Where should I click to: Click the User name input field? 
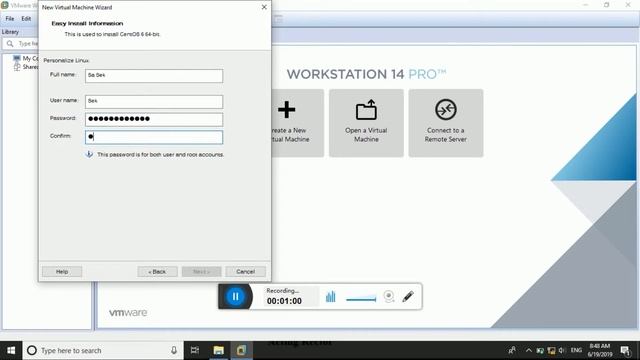point(154,101)
